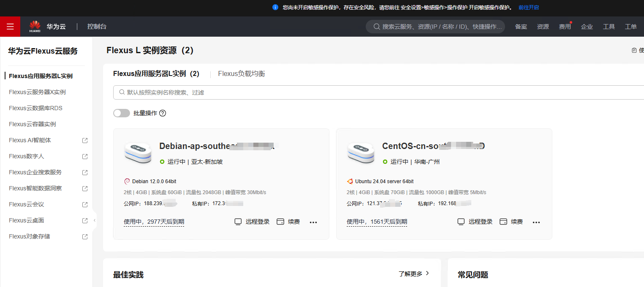Open external link icon for Flexus云桌面
This screenshot has height=287, width=644.
tap(85, 220)
